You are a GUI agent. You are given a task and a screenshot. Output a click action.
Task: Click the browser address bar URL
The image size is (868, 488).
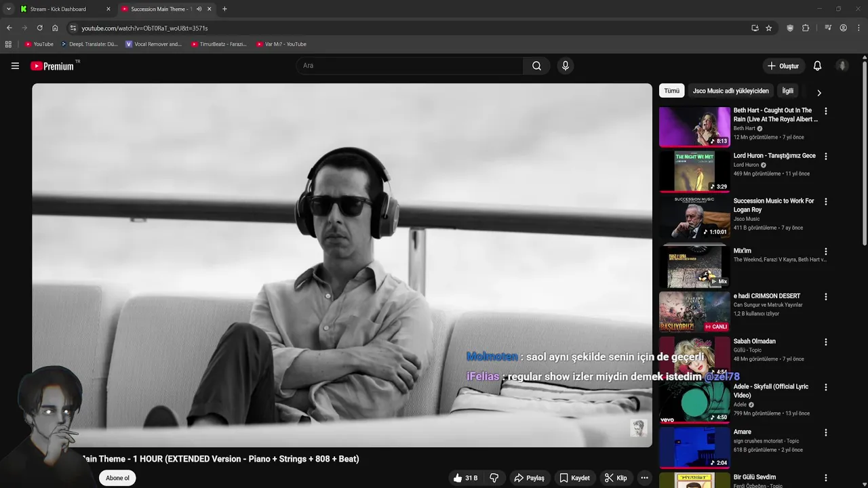point(144,28)
